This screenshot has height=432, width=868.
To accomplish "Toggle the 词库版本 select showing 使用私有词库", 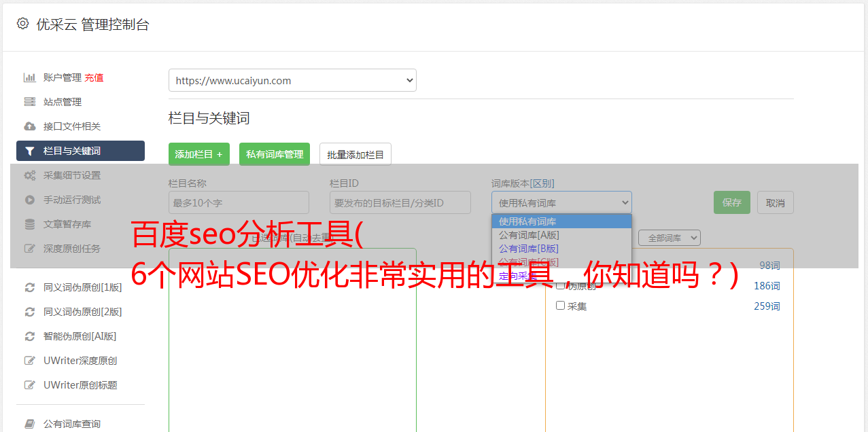I will point(561,202).
